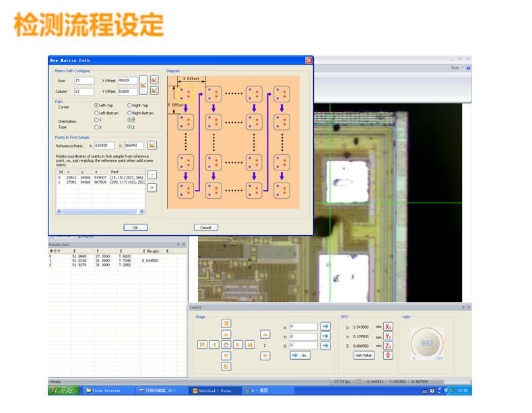The width and height of the screenshot is (532, 413).
Task: Click the X Offset input field
Action: (128, 80)
